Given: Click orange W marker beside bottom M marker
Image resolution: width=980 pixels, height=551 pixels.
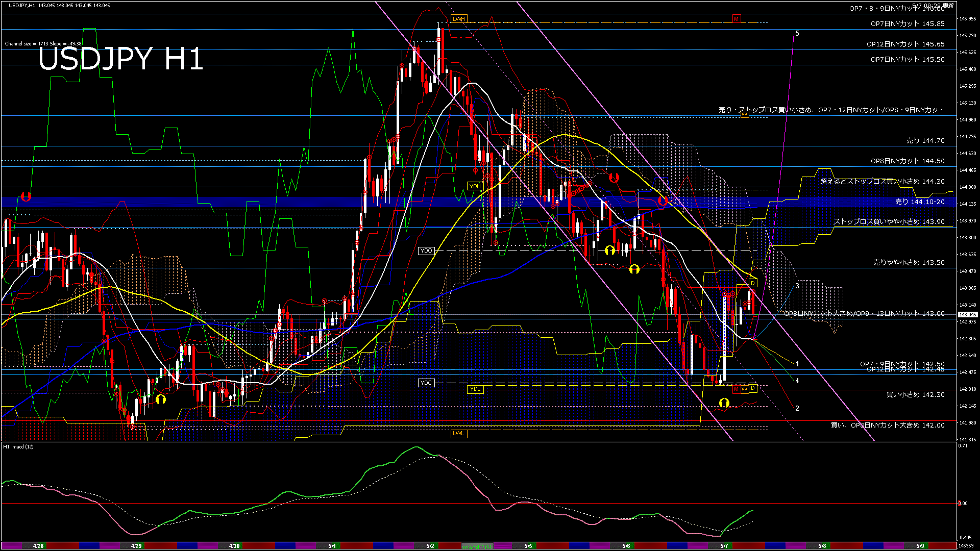Looking at the screenshot, I should pyautogui.click(x=744, y=389).
